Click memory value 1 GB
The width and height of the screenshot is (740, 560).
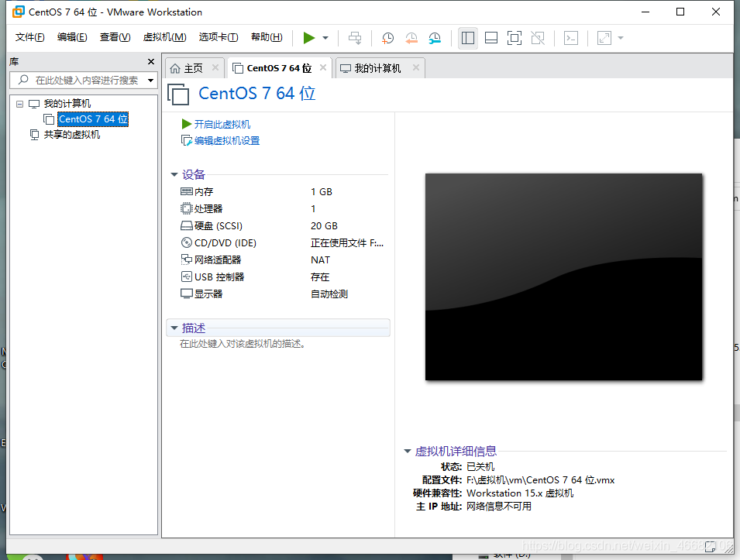pyautogui.click(x=322, y=192)
